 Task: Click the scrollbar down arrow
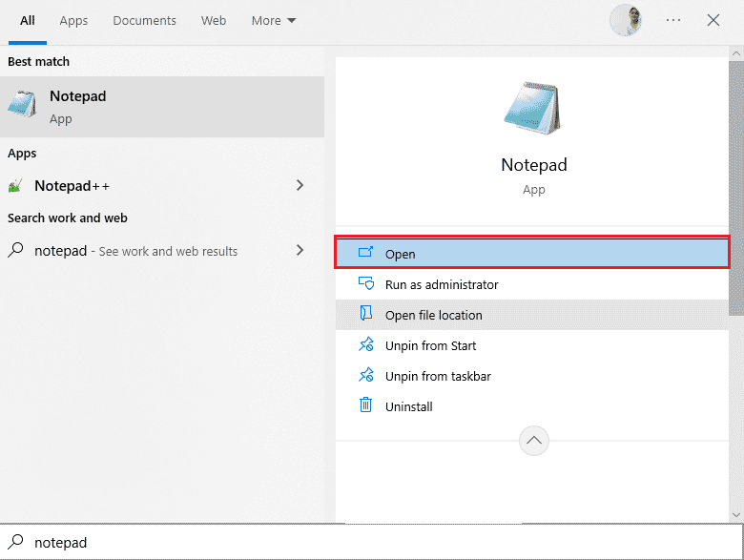tap(736, 514)
